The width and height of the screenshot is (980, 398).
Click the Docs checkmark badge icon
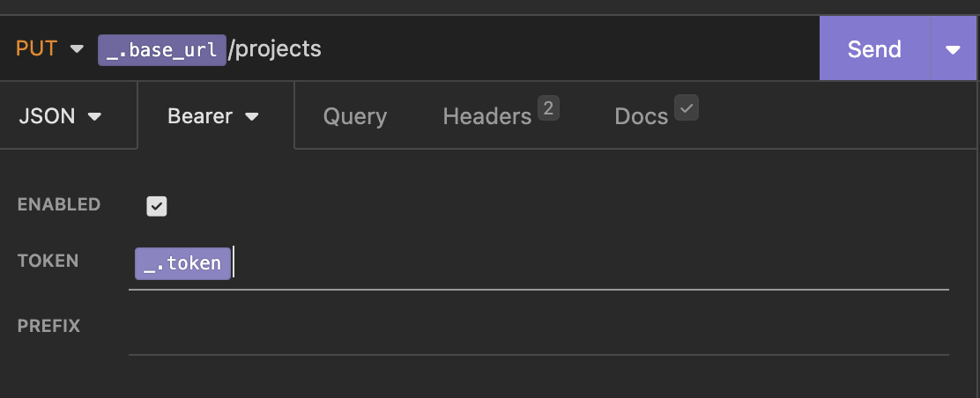(x=687, y=108)
